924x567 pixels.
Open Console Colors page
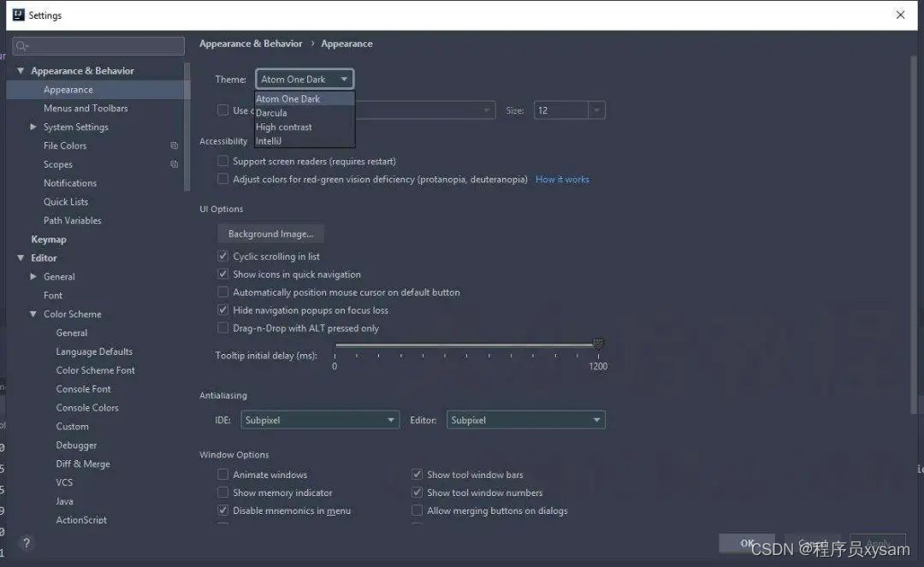pos(87,407)
